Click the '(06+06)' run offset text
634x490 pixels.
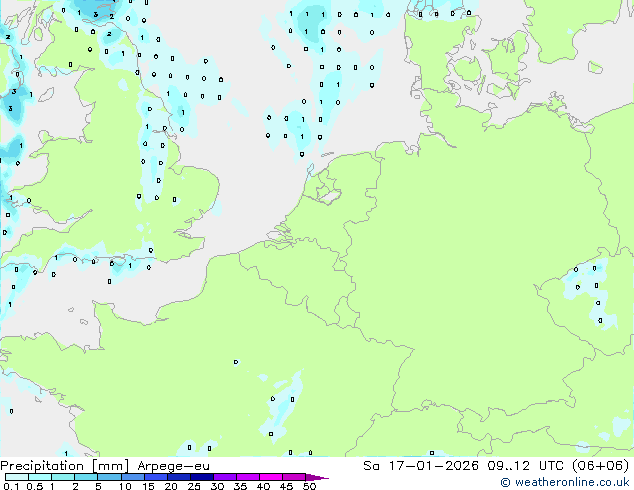(601, 466)
